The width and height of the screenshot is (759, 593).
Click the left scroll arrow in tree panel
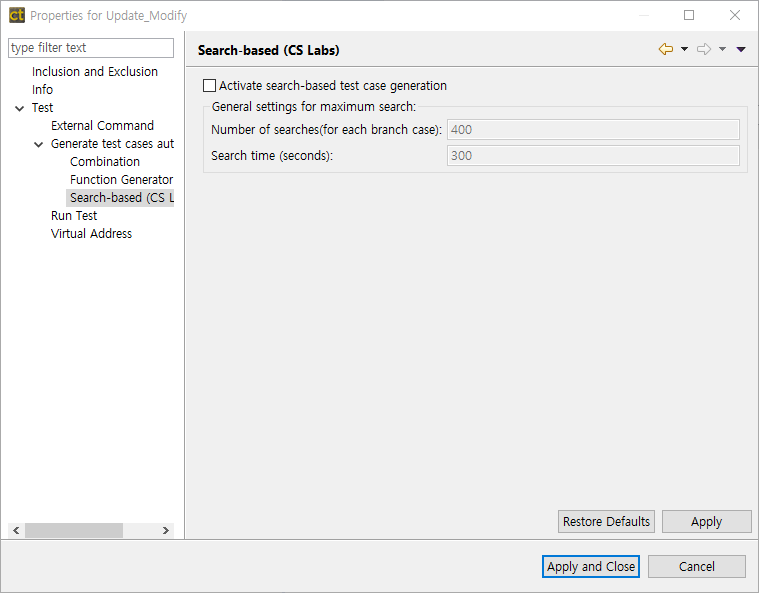15,531
